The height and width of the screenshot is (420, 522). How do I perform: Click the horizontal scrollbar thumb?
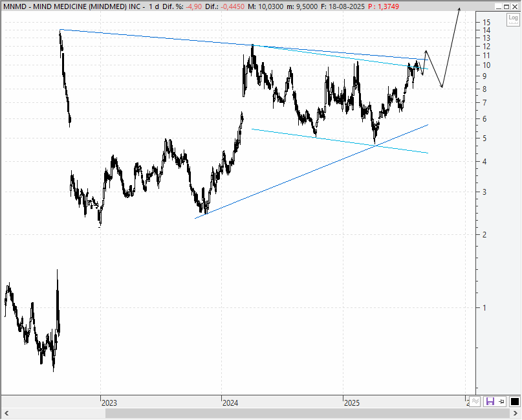[x=307, y=414]
